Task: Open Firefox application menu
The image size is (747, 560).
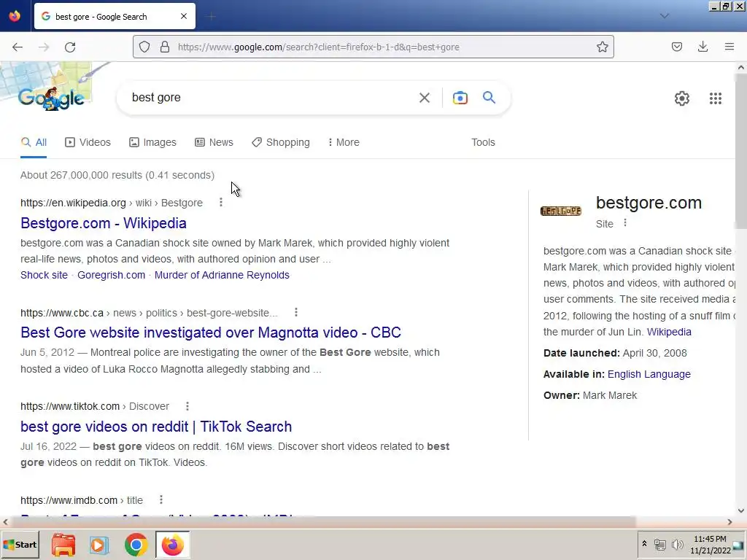Action: (x=729, y=47)
